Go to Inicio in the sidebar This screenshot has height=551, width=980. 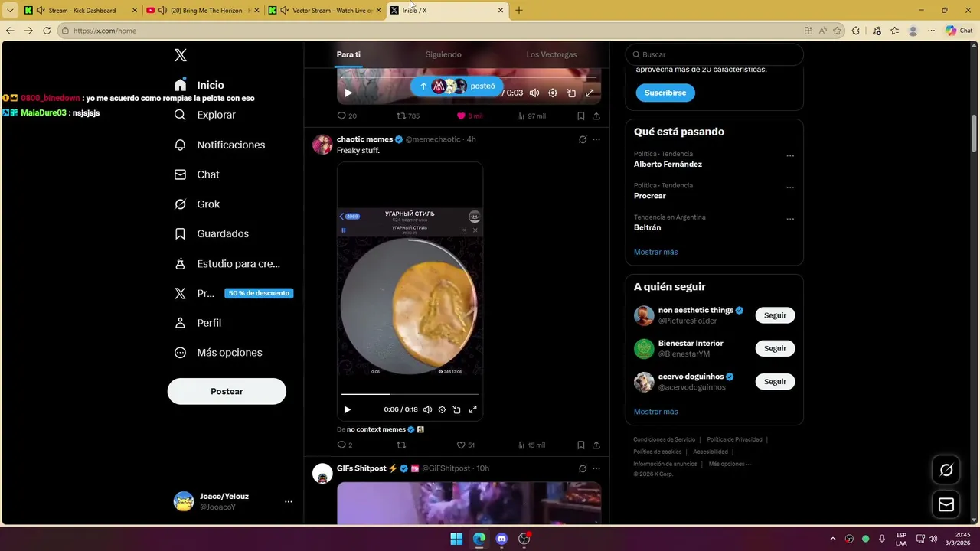pyautogui.click(x=199, y=85)
